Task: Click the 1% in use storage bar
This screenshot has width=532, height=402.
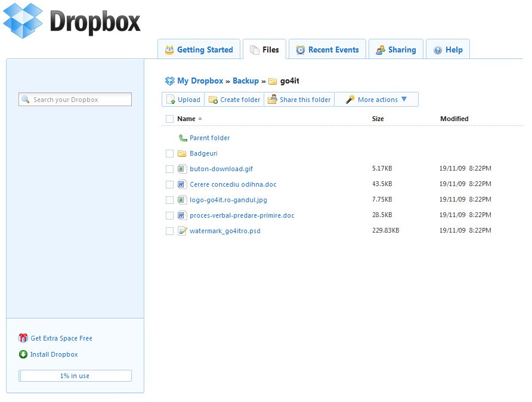Action: [x=75, y=376]
